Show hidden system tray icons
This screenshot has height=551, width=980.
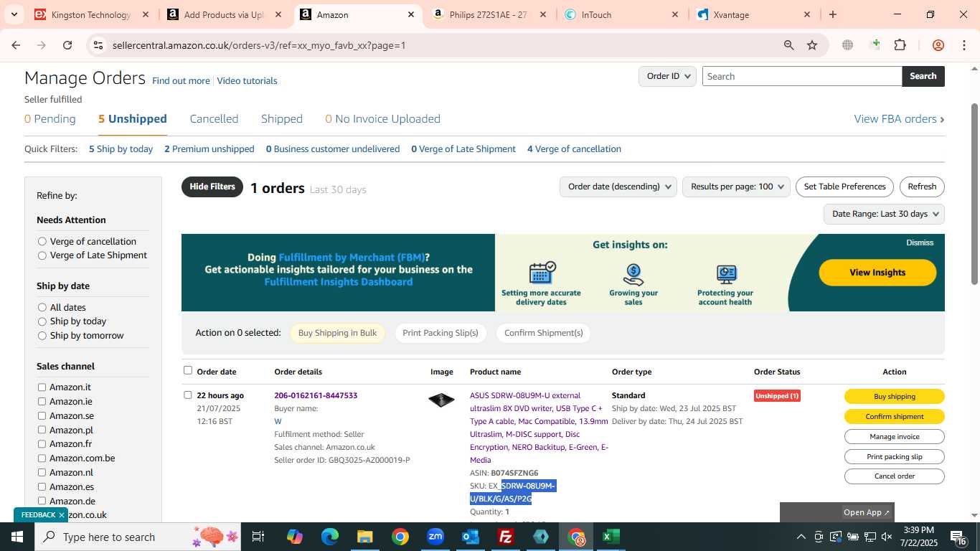point(801,537)
